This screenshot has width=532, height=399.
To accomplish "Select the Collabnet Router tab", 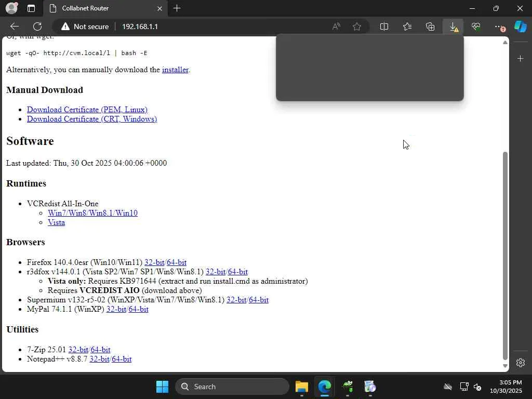I will click(x=104, y=8).
